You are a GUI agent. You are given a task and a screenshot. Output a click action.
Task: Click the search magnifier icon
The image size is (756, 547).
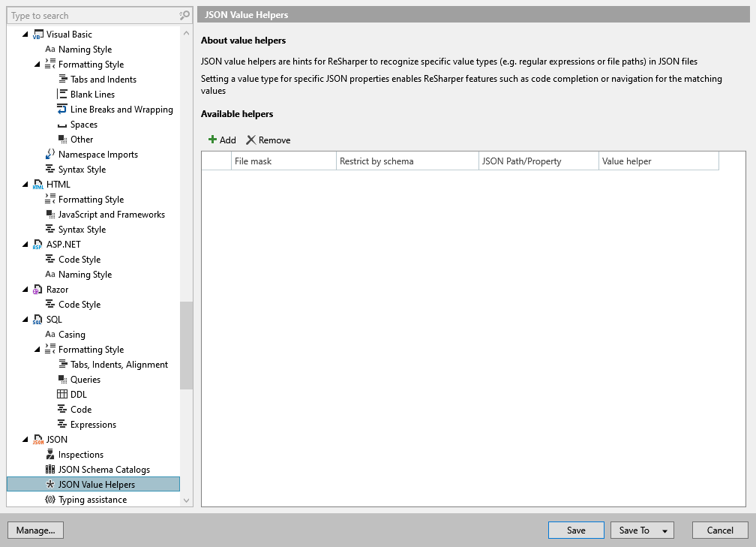pos(184,16)
